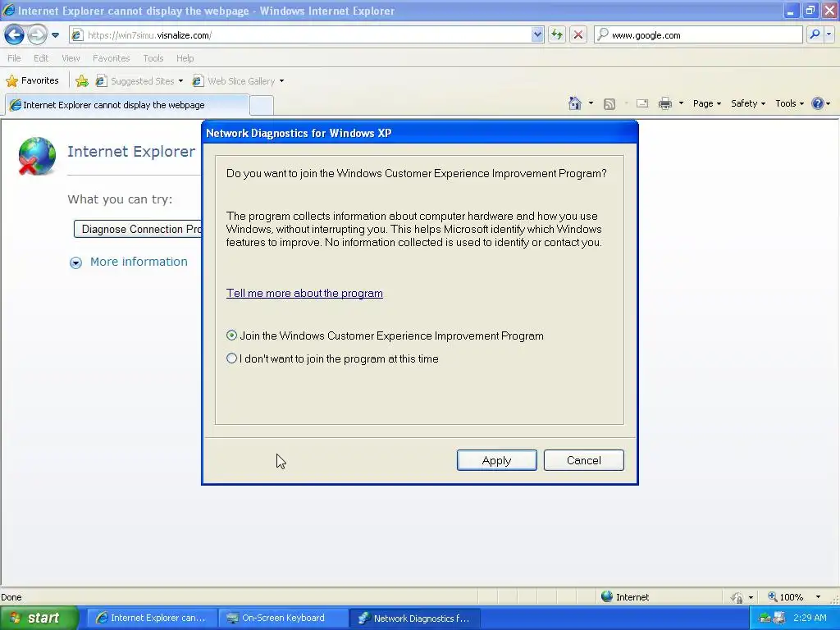
Task: Go back with the Back arrow button
Action: pos(14,34)
